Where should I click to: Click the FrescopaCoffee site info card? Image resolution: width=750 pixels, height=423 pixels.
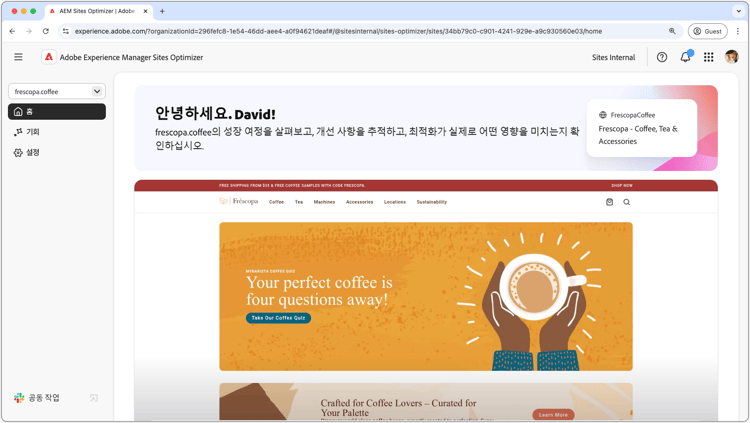641,128
